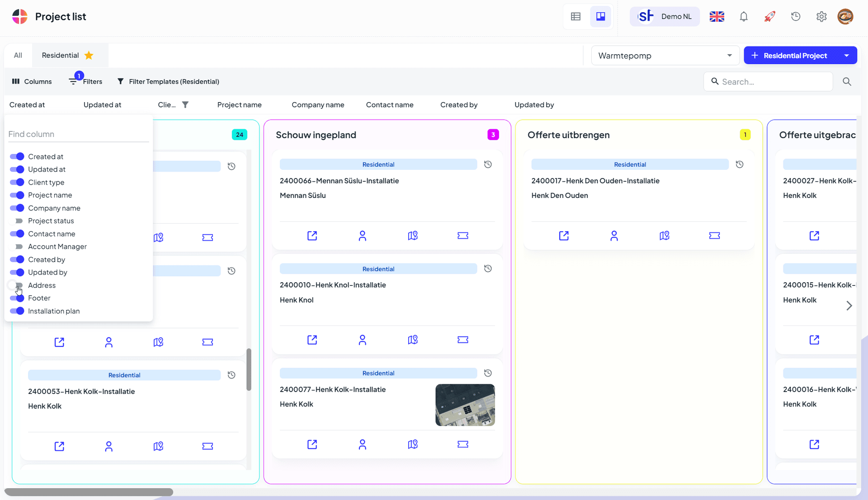Toggle the Address column switch
Image resolution: width=868 pixels, height=500 pixels.
coord(17,285)
